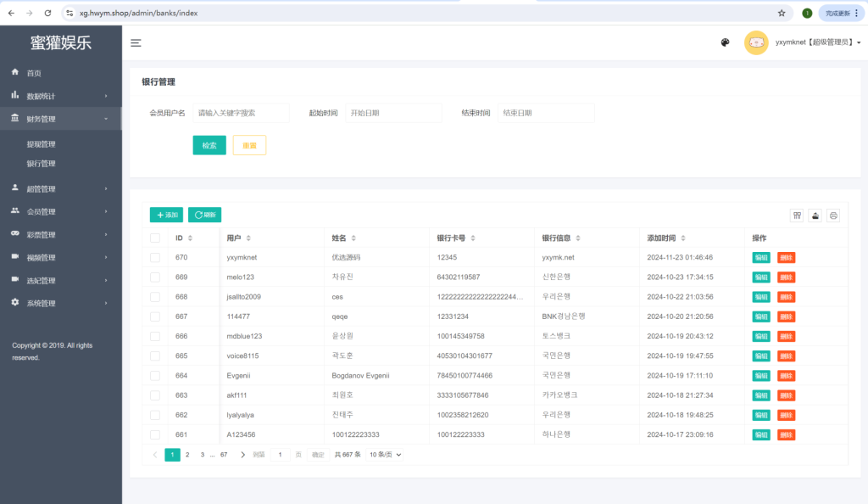The width and height of the screenshot is (868, 504).
Task: Select checkbox for row ID 661
Action: [x=155, y=434]
